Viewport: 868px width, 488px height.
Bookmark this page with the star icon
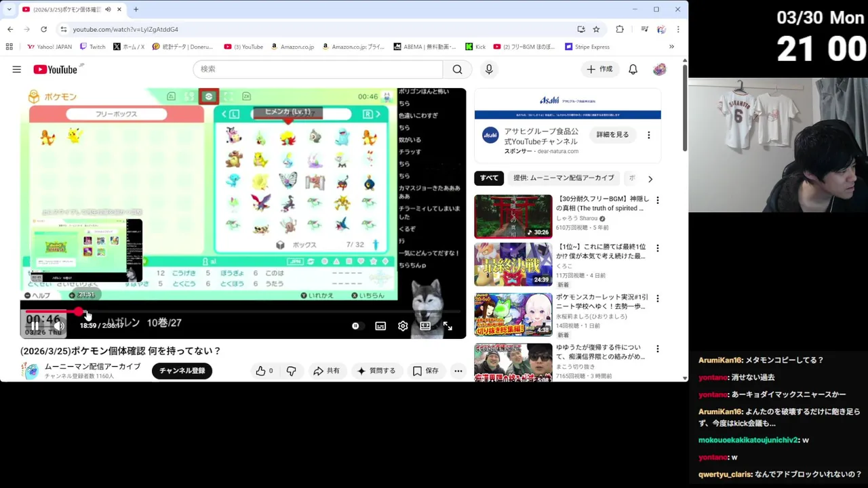click(596, 29)
